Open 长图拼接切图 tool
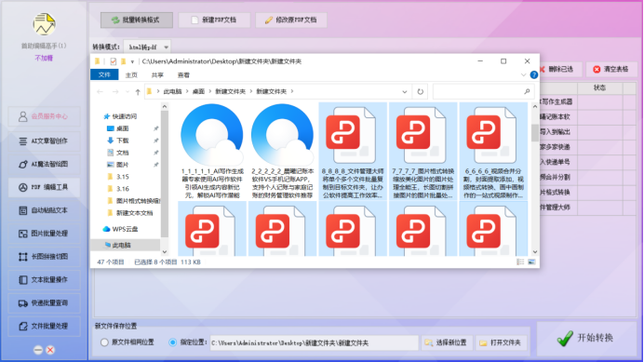 [44, 257]
